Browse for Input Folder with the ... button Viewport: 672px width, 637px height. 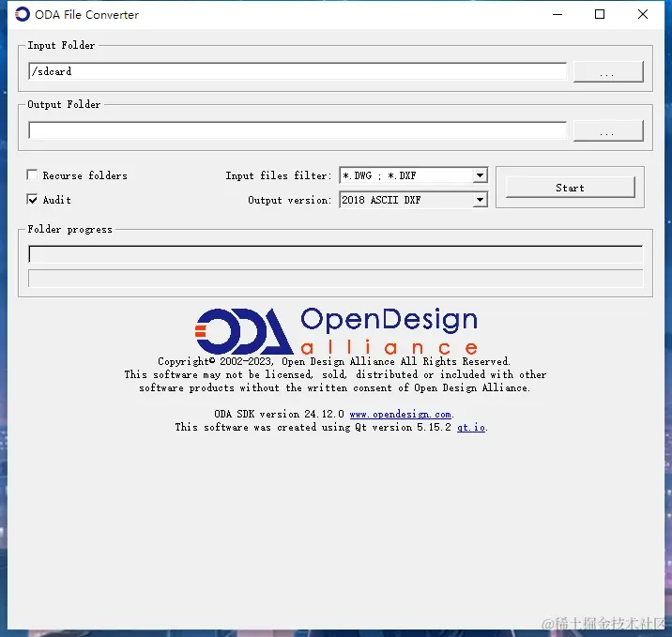pyautogui.click(x=608, y=71)
